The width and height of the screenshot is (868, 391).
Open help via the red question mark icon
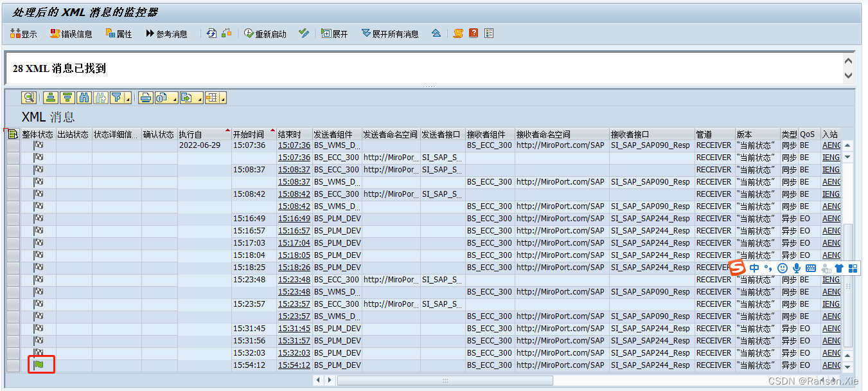point(473,33)
